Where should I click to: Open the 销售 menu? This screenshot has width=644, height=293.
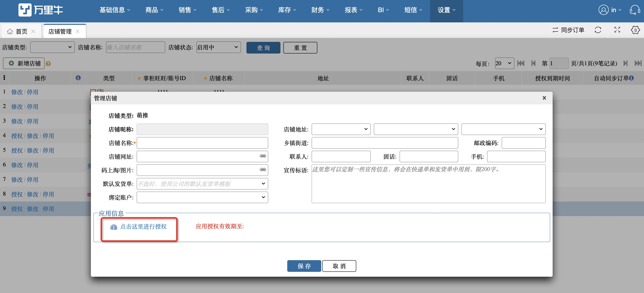(x=188, y=10)
